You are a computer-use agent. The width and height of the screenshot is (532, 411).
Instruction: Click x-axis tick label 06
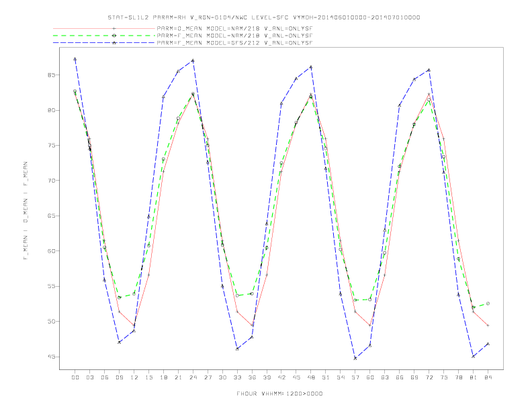[105, 377]
